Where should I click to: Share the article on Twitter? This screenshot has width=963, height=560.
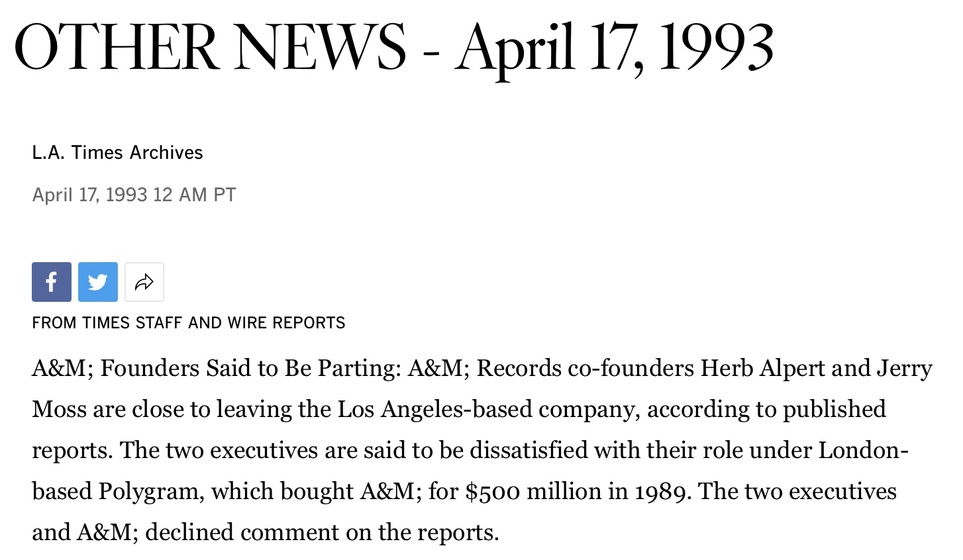[97, 282]
